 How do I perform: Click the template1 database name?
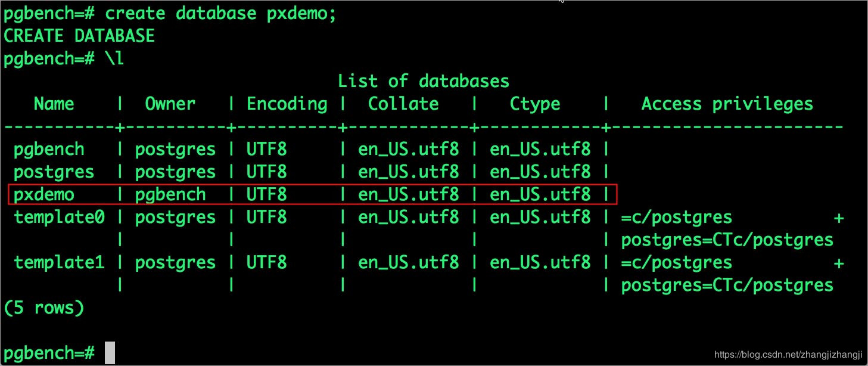coord(60,263)
